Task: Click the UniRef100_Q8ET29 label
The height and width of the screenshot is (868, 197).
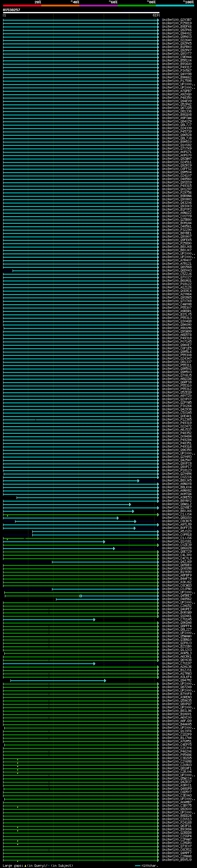Action: coord(177,551)
